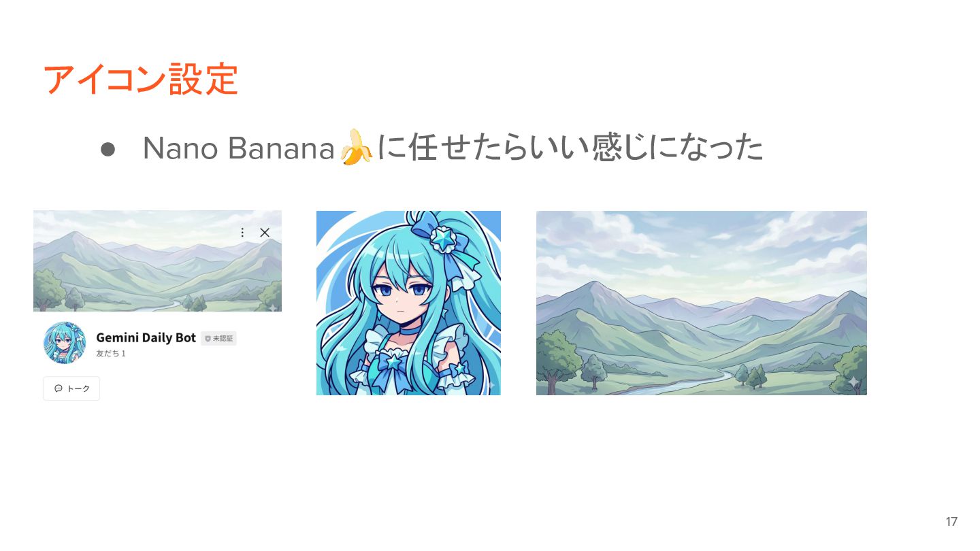The image size is (980, 551).
Task: Click the banana emoji in the bullet
Action: (x=357, y=147)
